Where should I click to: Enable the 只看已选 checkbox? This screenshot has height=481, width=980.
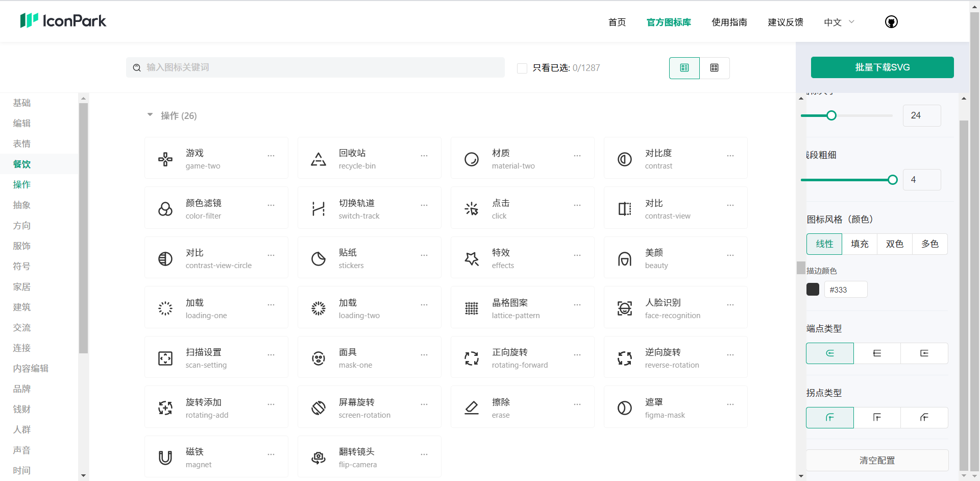point(522,67)
